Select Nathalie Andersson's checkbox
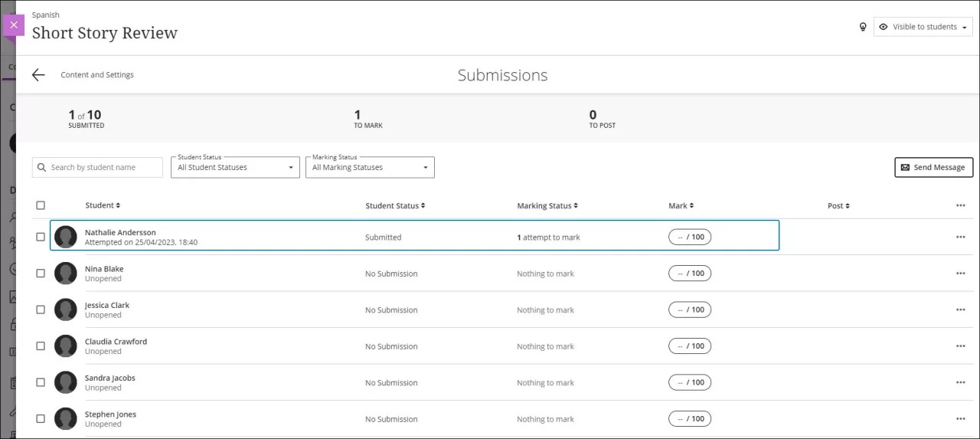Screen dimensions: 980x439 41,238
